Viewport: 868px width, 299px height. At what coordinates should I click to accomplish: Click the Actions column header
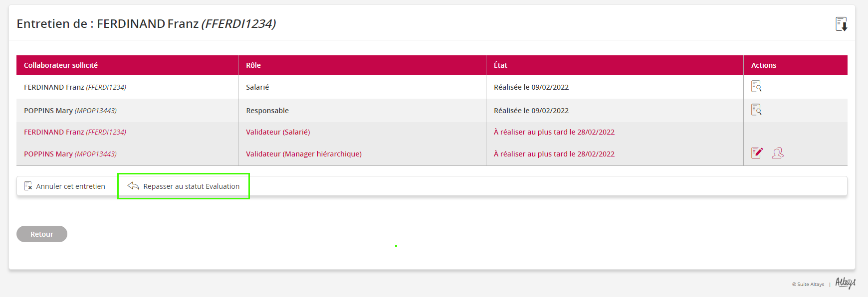point(764,65)
